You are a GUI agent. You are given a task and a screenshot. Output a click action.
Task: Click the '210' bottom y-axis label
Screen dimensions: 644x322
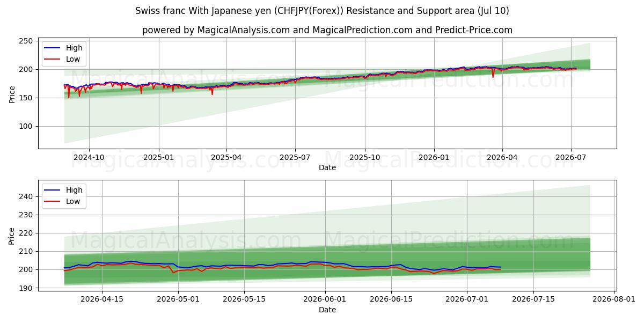[x=27, y=252]
